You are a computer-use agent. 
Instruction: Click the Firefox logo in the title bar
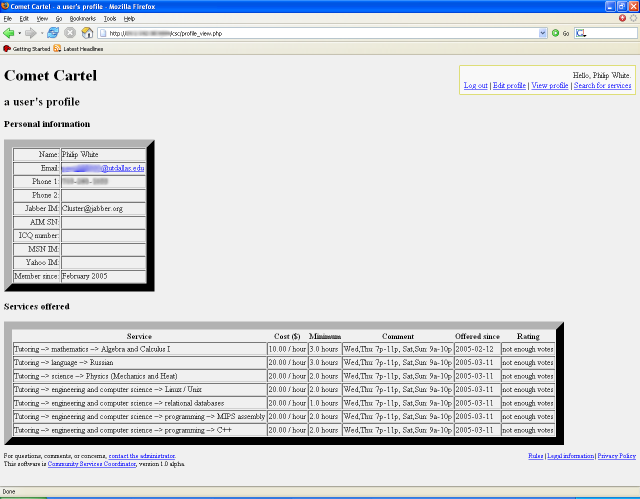(x=5, y=6)
